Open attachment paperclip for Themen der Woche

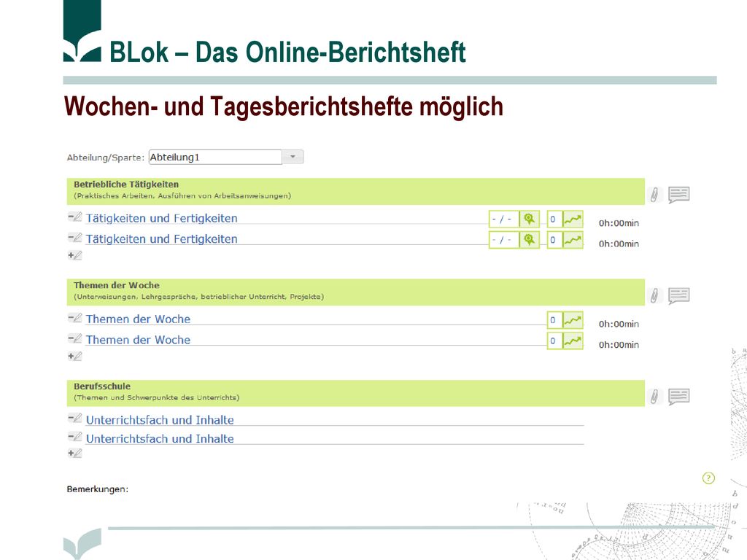click(x=655, y=295)
